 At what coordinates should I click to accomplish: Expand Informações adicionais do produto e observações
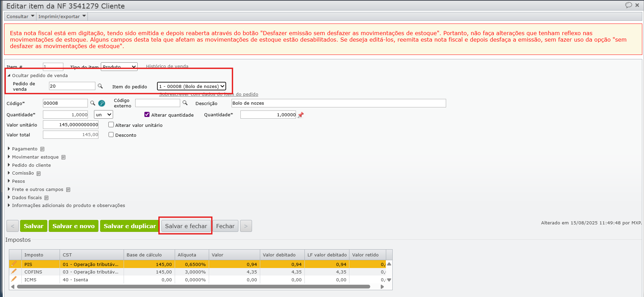pyautogui.click(x=66, y=206)
